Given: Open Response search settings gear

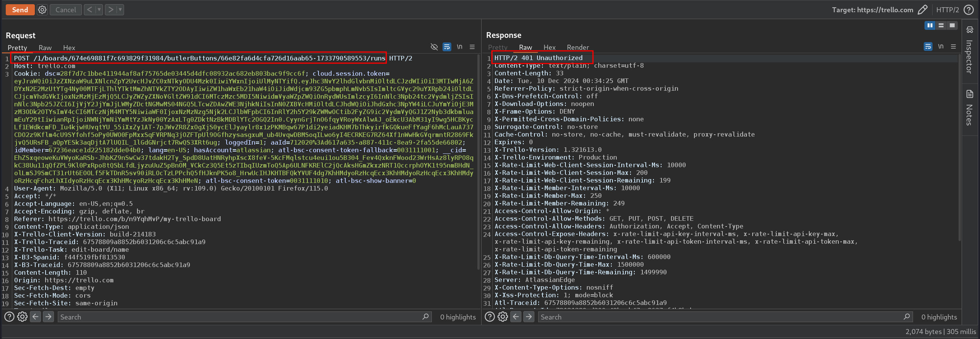Looking at the screenshot, I should pos(503,317).
